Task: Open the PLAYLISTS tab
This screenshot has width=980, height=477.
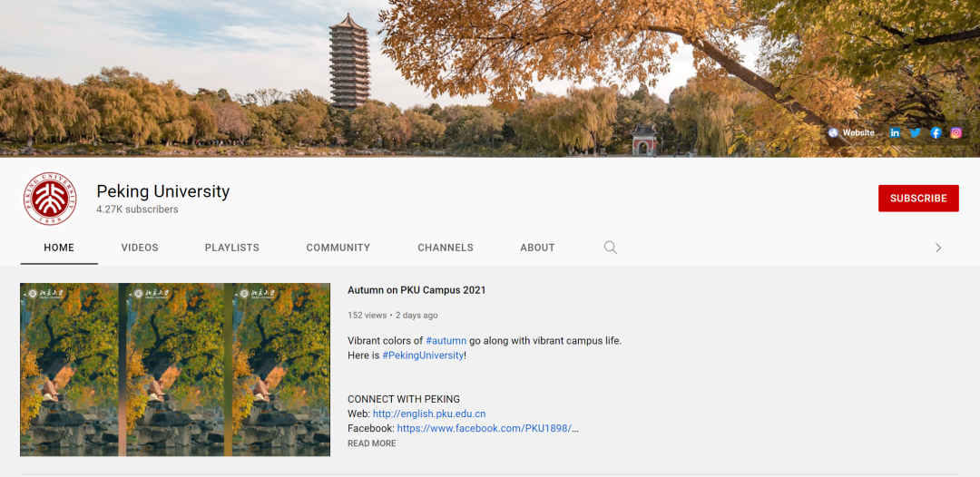Action: (x=232, y=248)
